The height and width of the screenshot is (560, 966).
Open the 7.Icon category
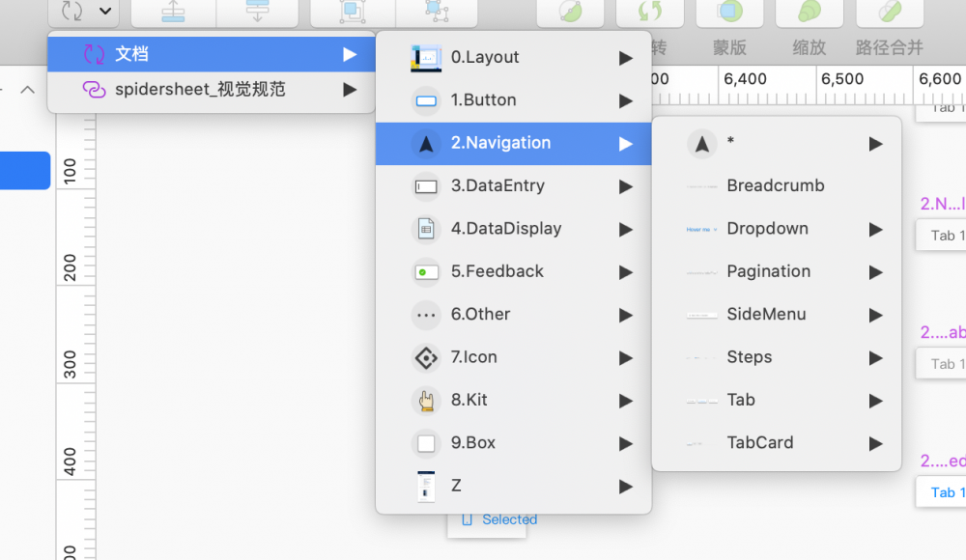pyautogui.click(x=513, y=357)
